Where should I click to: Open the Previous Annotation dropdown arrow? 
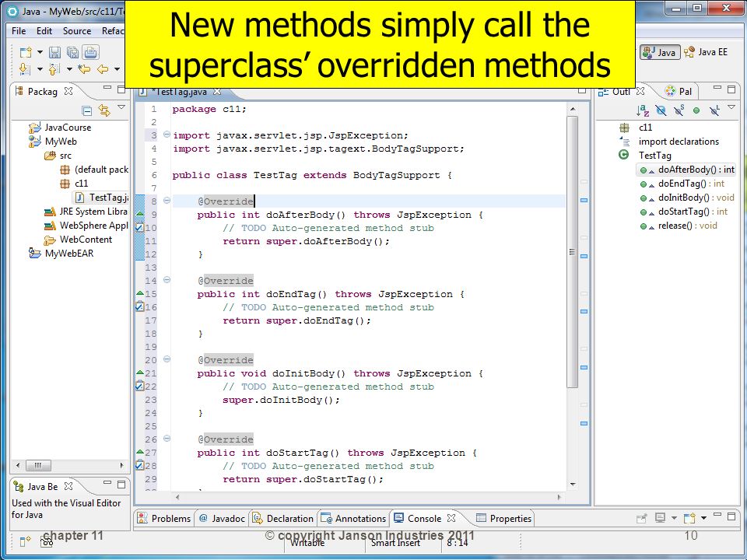tap(69, 69)
